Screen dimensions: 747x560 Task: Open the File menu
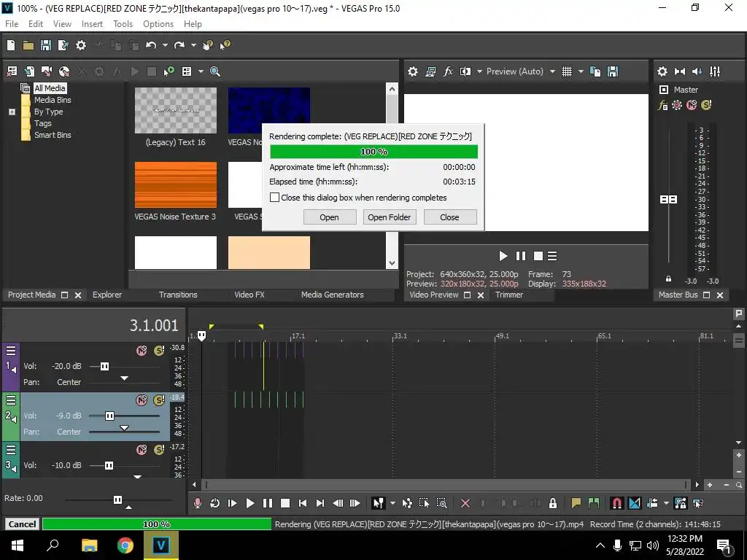tap(12, 24)
